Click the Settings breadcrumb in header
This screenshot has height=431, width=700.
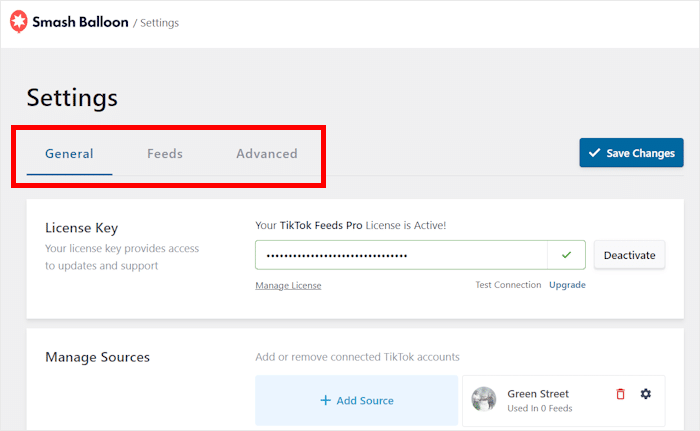click(159, 22)
